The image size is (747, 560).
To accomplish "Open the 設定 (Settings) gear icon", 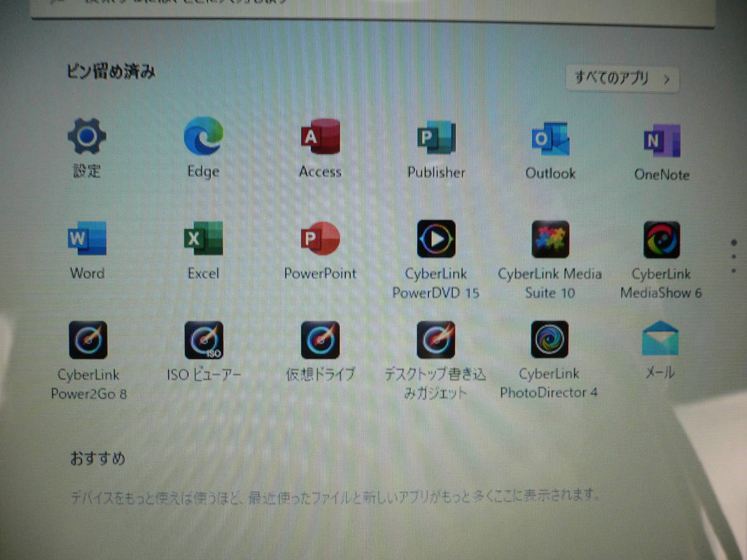I will point(87,137).
